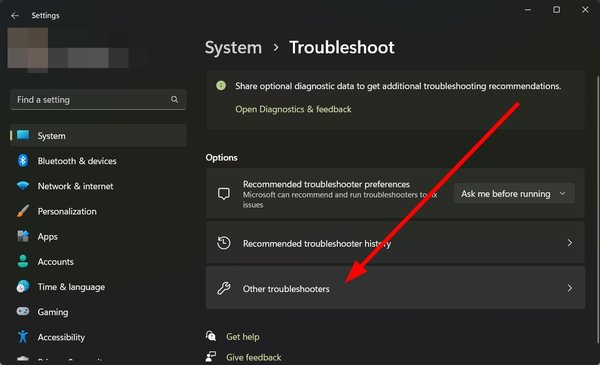Click the Accounts person icon
This screenshot has width=600, height=365.
pos(23,261)
